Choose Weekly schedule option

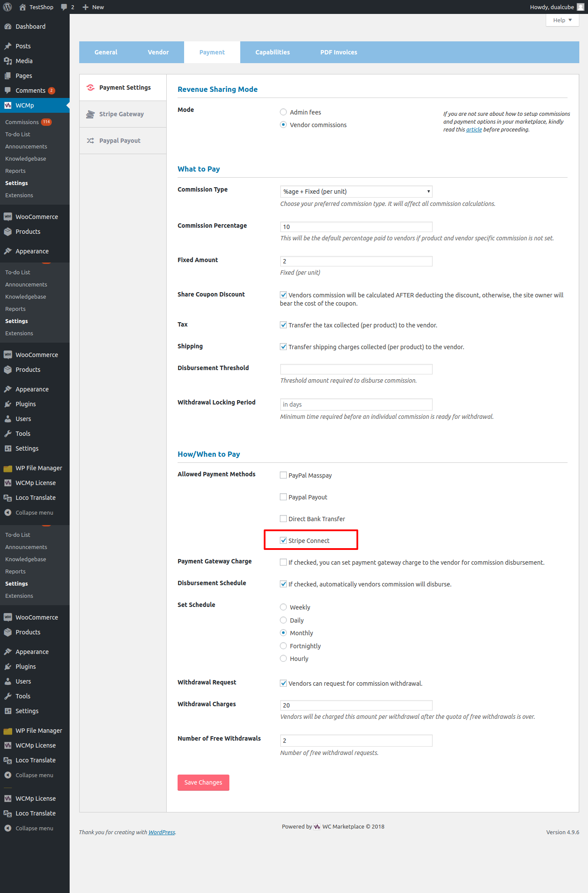[283, 607]
